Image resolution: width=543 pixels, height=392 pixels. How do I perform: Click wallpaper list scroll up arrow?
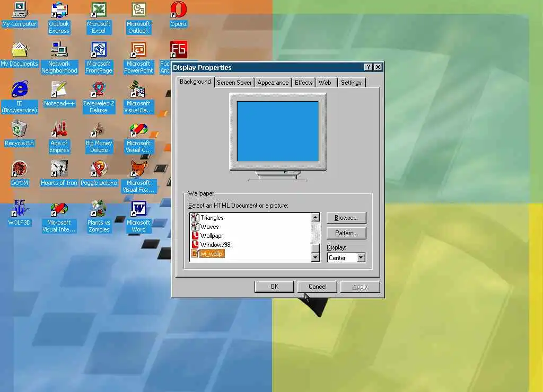tap(315, 217)
